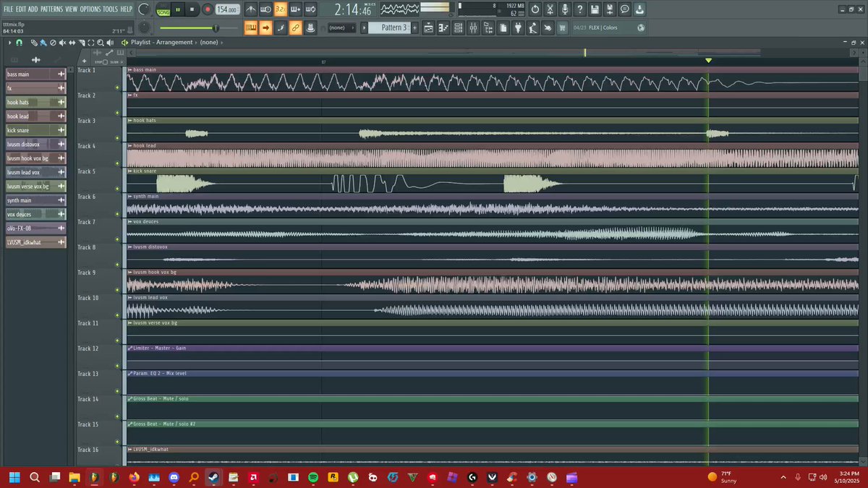Screen dimensions: 868x488
Task: Click the metronome icon
Action: (250, 9)
